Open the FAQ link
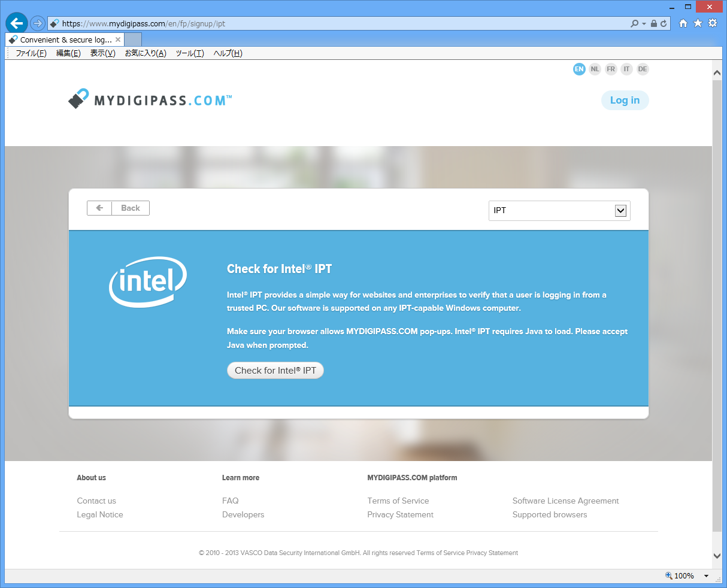The image size is (727, 588). pos(231,501)
